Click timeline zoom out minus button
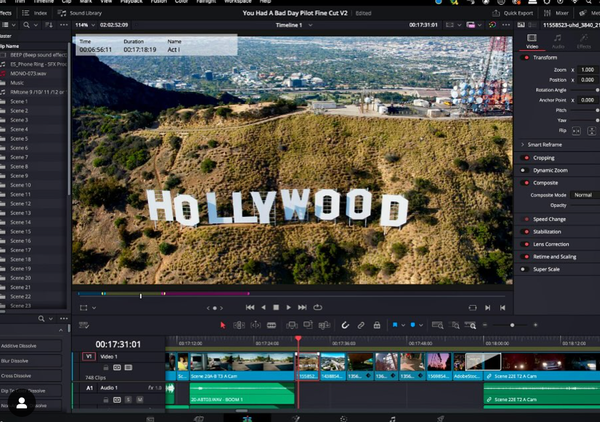This screenshot has width=600, height=422. [x=485, y=325]
